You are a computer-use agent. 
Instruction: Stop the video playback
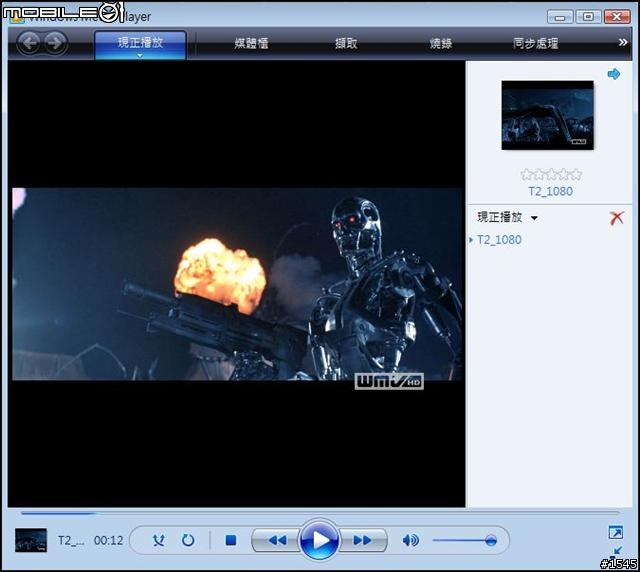231,541
